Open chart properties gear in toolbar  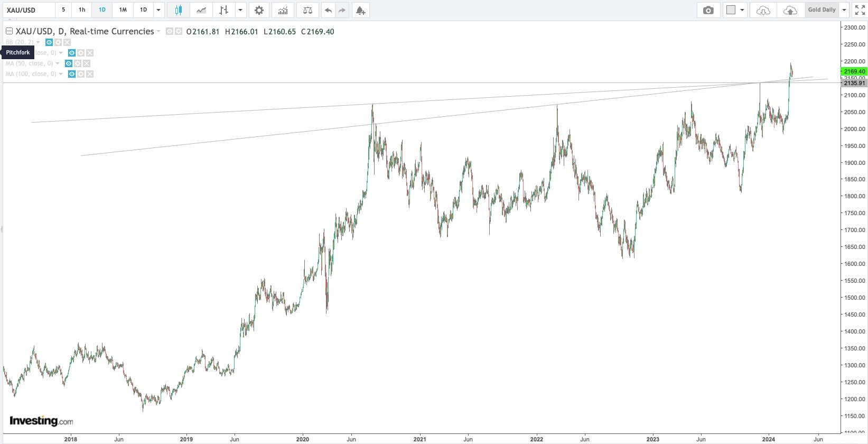click(259, 10)
